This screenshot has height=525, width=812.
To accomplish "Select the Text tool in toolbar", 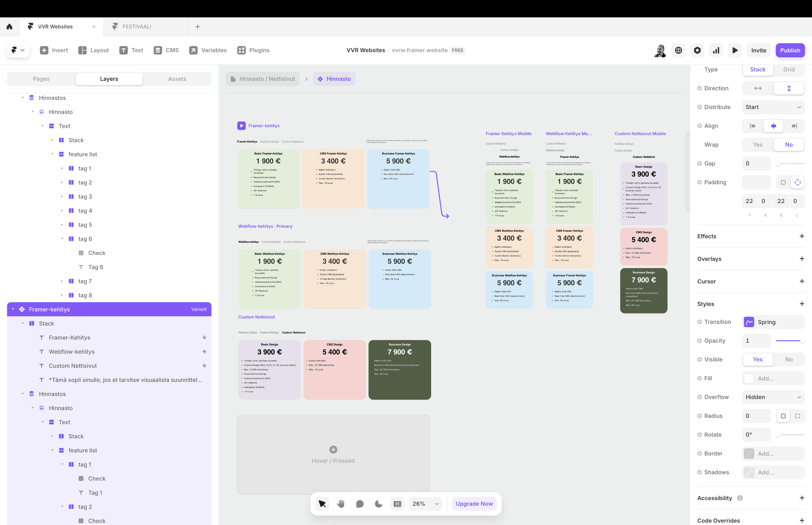I will 131,50.
